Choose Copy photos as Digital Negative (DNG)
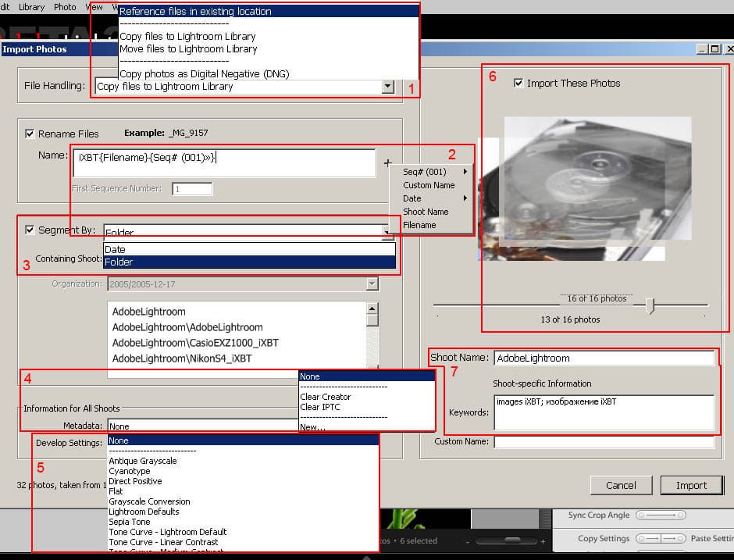 click(x=204, y=74)
